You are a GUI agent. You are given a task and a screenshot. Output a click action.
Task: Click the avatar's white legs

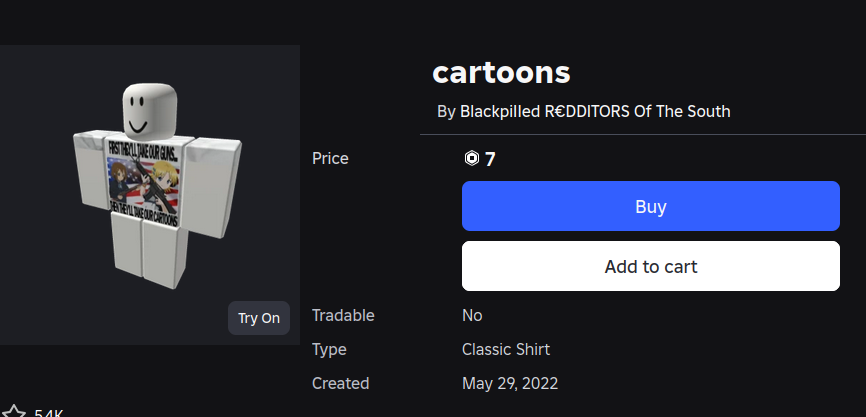pyautogui.click(x=148, y=250)
